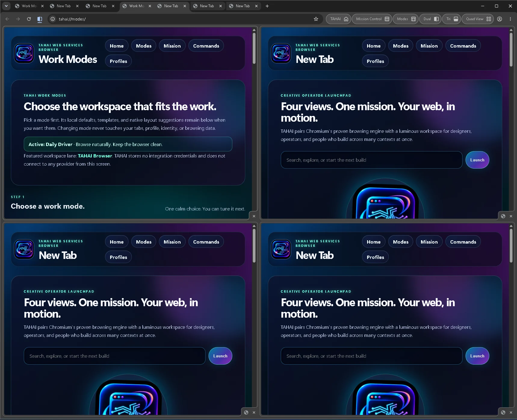Click Profiles in the top-right New Tab pane
The width and height of the screenshot is (517, 420).
point(375,61)
